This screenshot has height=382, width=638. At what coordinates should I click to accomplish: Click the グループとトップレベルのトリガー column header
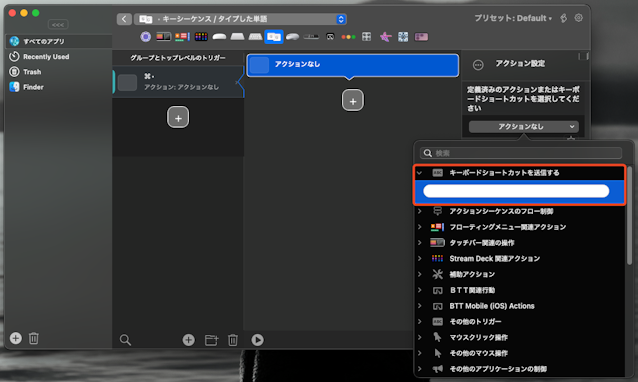tap(178, 58)
